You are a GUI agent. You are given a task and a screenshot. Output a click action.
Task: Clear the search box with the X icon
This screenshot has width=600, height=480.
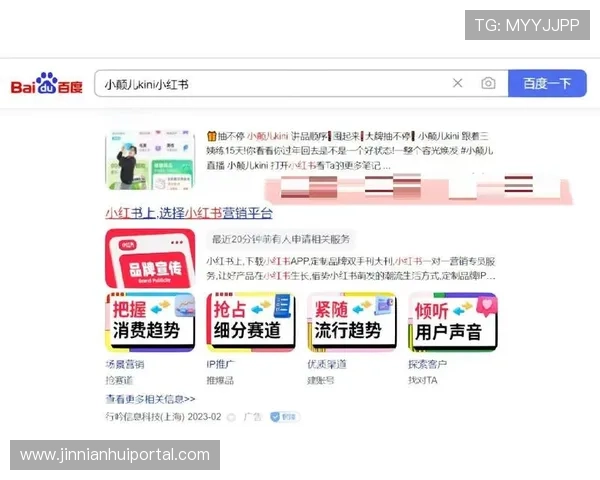click(458, 83)
